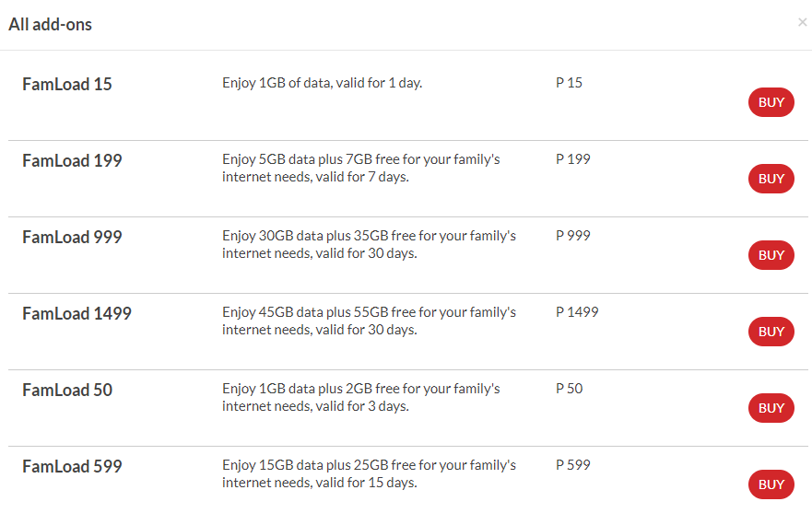Click BUY next to FamLoad 599
Image resolution: width=812 pixels, height=525 pixels.
pos(771,484)
